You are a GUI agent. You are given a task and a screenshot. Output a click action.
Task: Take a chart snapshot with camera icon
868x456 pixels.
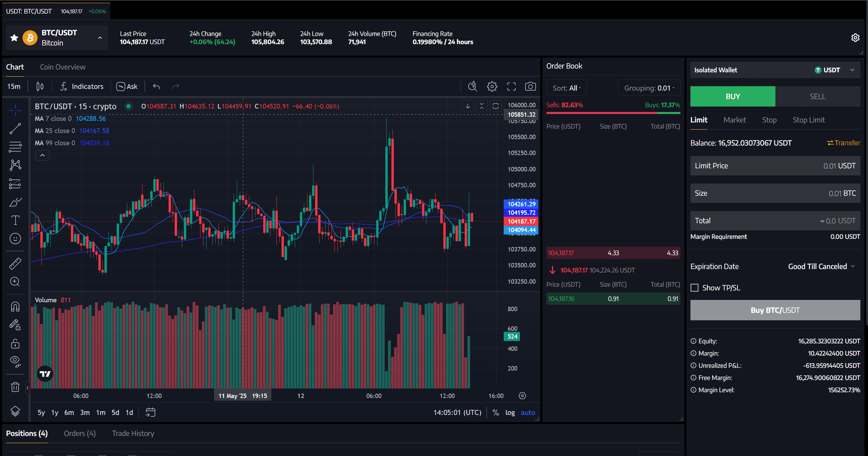(531, 87)
